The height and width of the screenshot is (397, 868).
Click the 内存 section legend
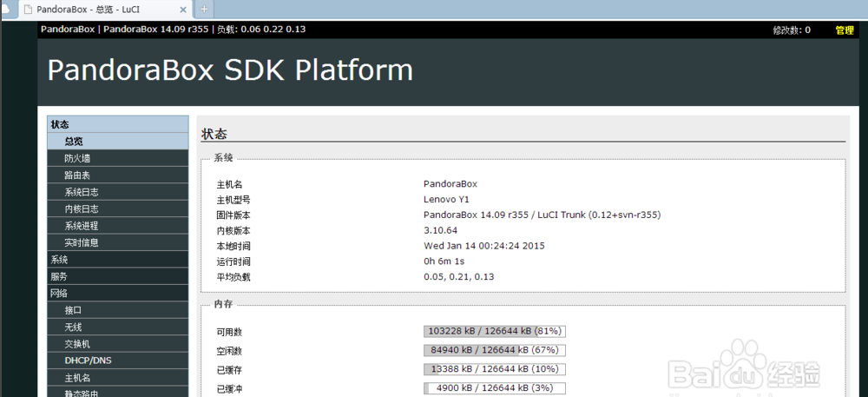[x=223, y=305]
